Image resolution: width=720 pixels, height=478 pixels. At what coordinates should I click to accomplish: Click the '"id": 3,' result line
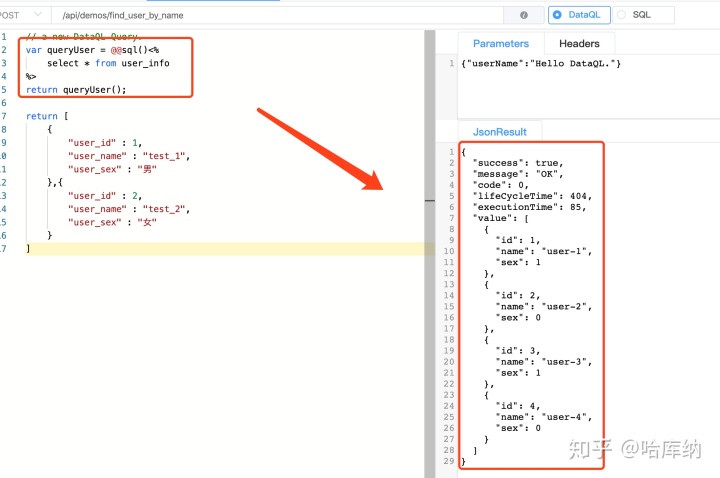pyautogui.click(x=518, y=351)
